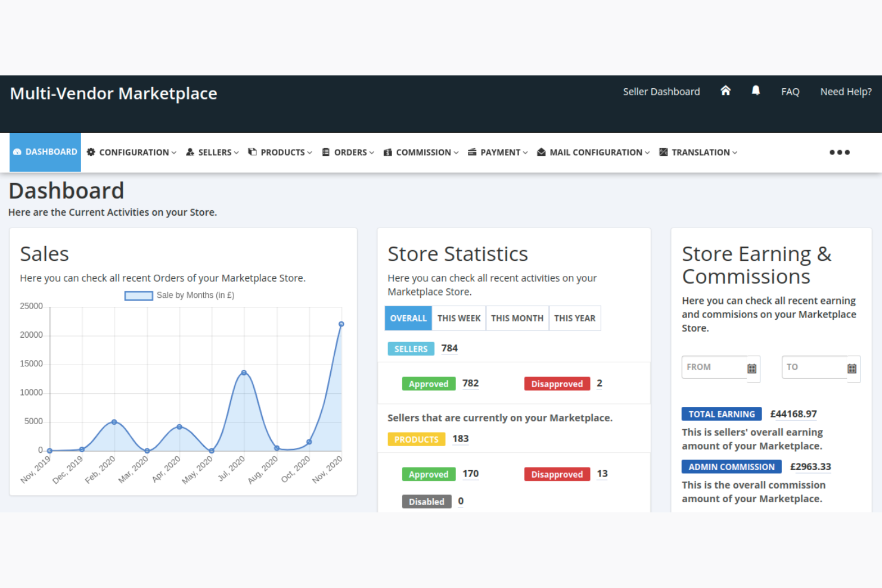Click the notification bell icon
The width and height of the screenshot is (882, 588).
pos(755,91)
